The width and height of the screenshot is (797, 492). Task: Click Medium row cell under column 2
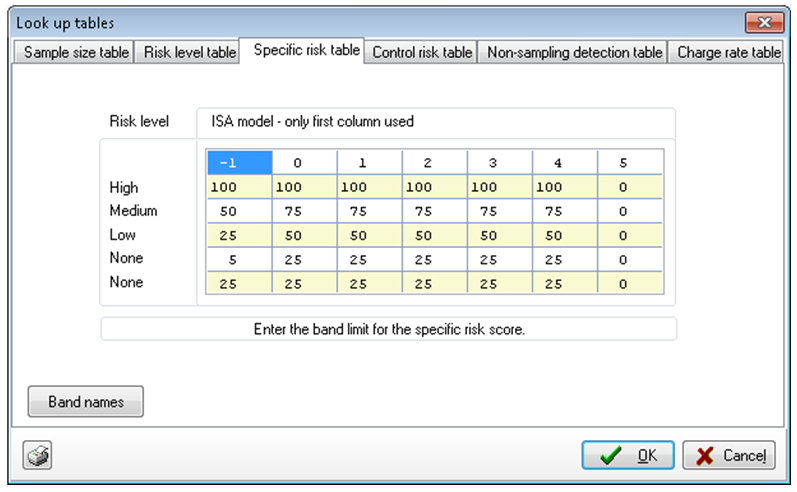click(x=435, y=211)
